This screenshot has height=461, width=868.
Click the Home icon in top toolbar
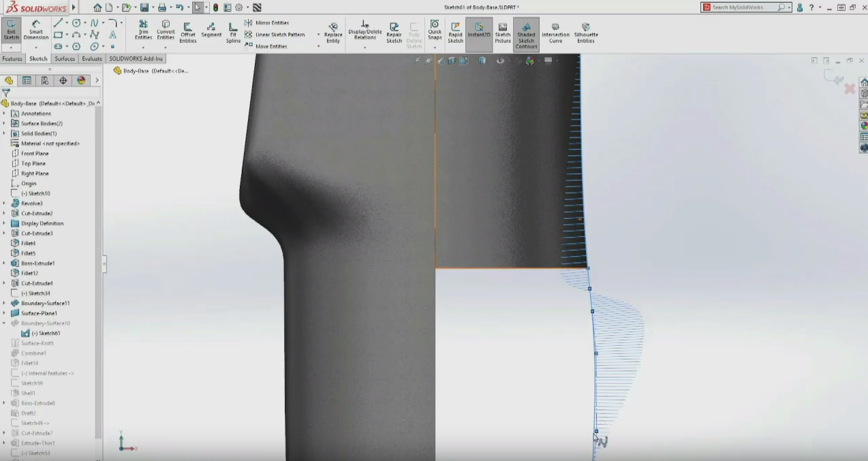tap(97, 7)
